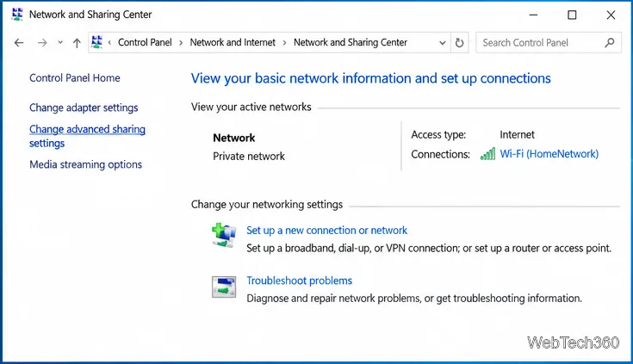Close the Network and Sharing Center window
Screen dimensions: 633x364
click(x=611, y=15)
